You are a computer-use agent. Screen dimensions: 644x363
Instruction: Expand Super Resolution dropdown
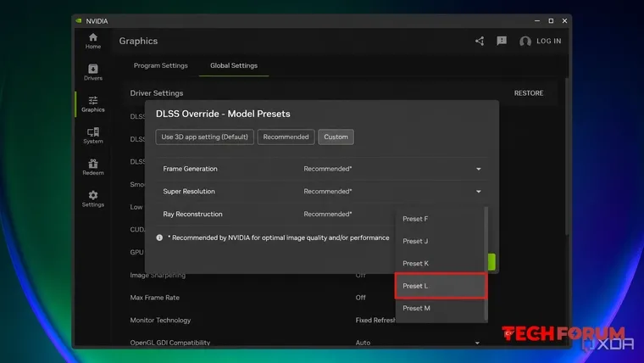click(479, 192)
